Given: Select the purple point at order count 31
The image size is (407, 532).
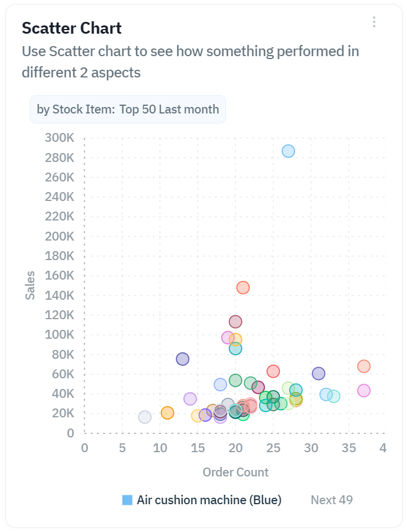Looking at the screenshot, I should [x=319, y=374].
